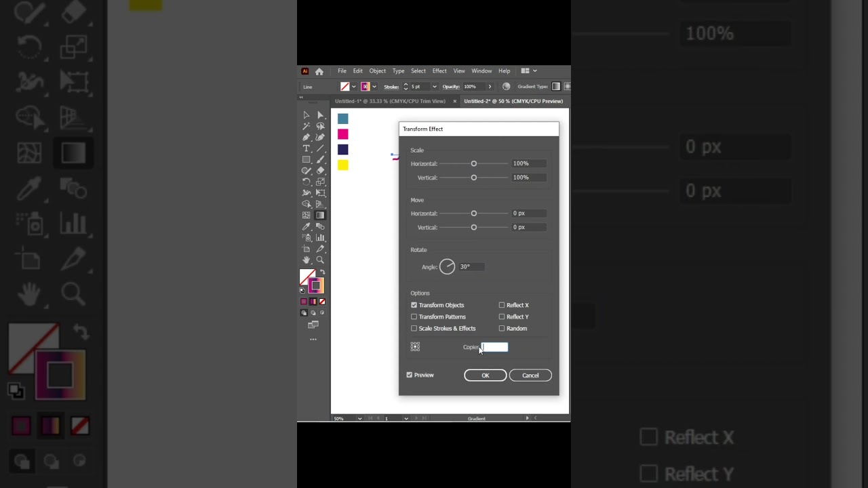The height and width of the screenshot is (488, 868).
Task: Select the Lasso tool
Action: pyautogui.click(x=320, y=126)
